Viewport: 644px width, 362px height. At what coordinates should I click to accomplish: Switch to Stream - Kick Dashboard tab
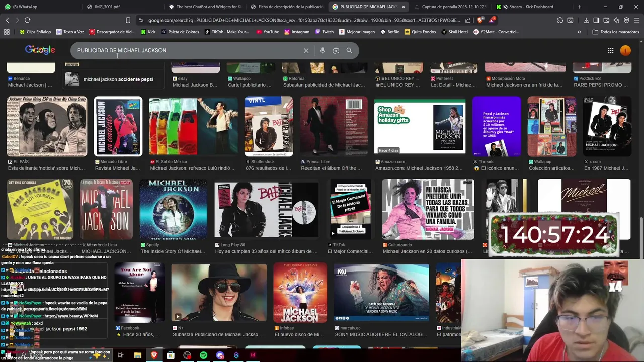tap(531, 7)
